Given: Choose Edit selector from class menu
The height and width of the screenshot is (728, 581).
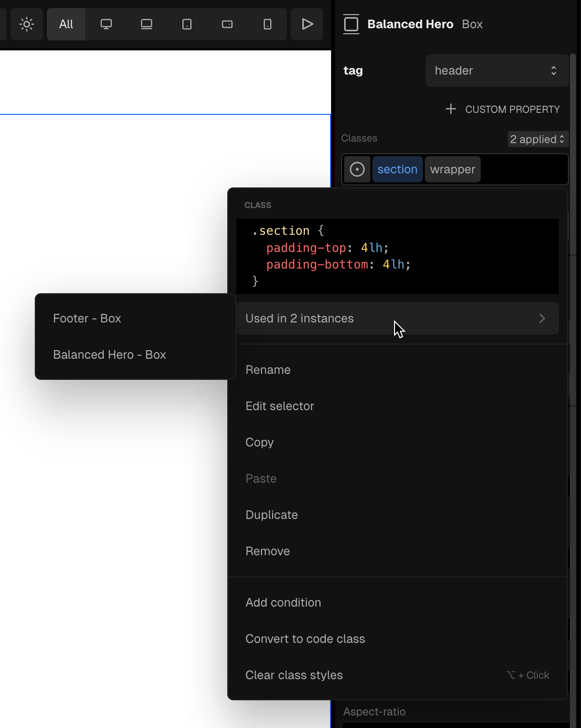Looking at the screenshot, I should coord(398,406).
